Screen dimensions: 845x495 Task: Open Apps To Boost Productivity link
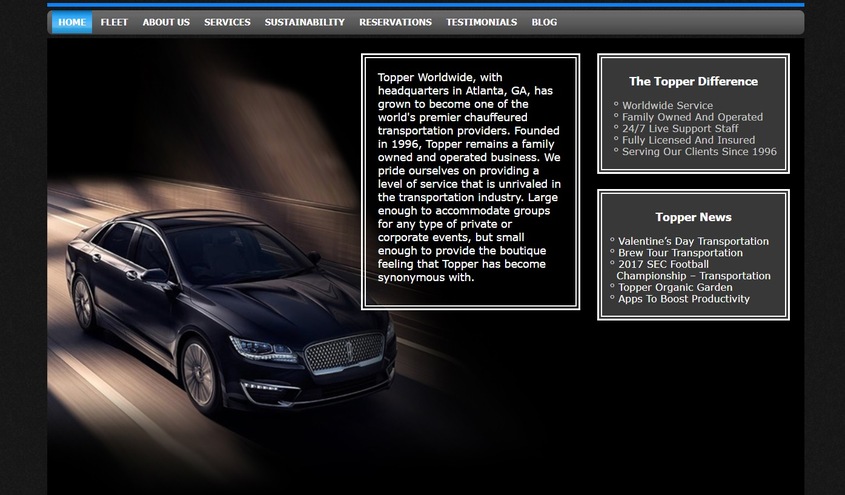point(683,299)
